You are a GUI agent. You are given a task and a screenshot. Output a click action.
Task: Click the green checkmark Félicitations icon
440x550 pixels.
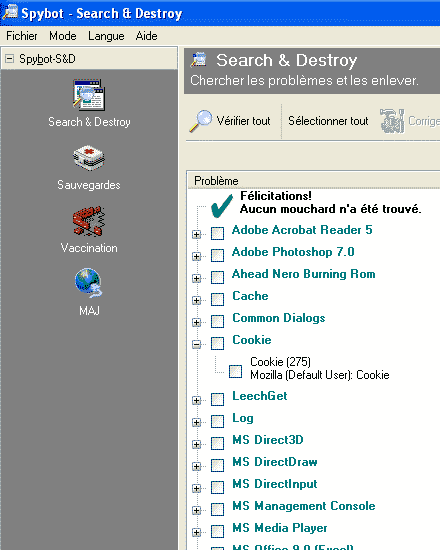click(x=222, y=206)
